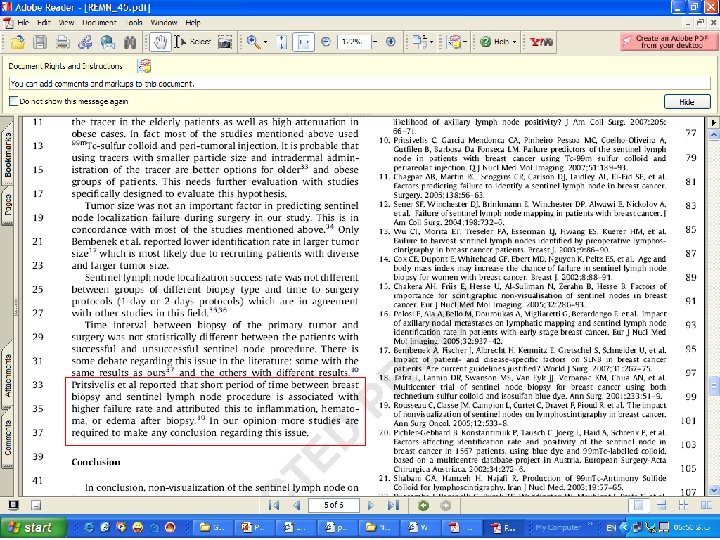Check Do not show this message again
720x540 pixels.
[x=14, y=101]
